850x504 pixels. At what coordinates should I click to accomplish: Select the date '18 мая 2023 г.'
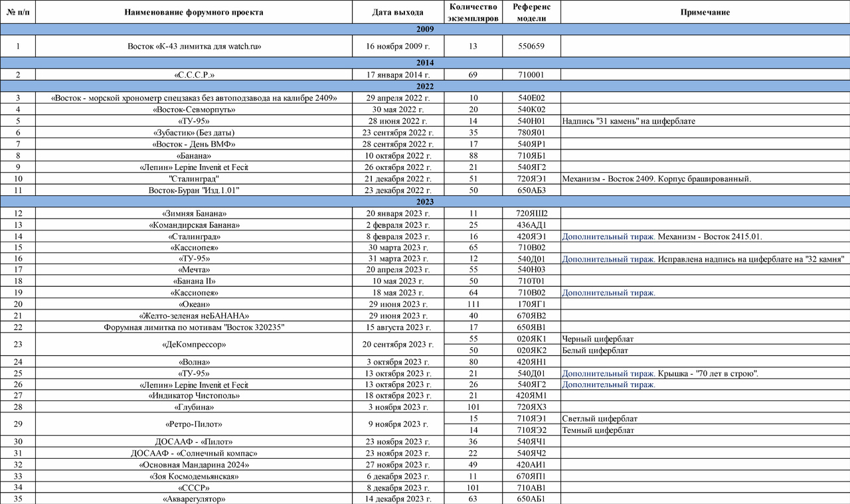pyautogui.click(x=398, y=293)
